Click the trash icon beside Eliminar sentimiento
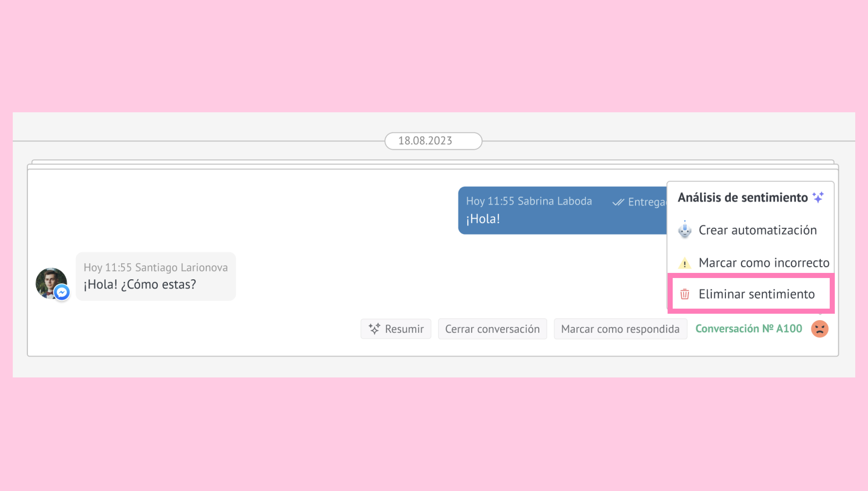This screenshot has height=491, width=868. (x=685, y=294)
